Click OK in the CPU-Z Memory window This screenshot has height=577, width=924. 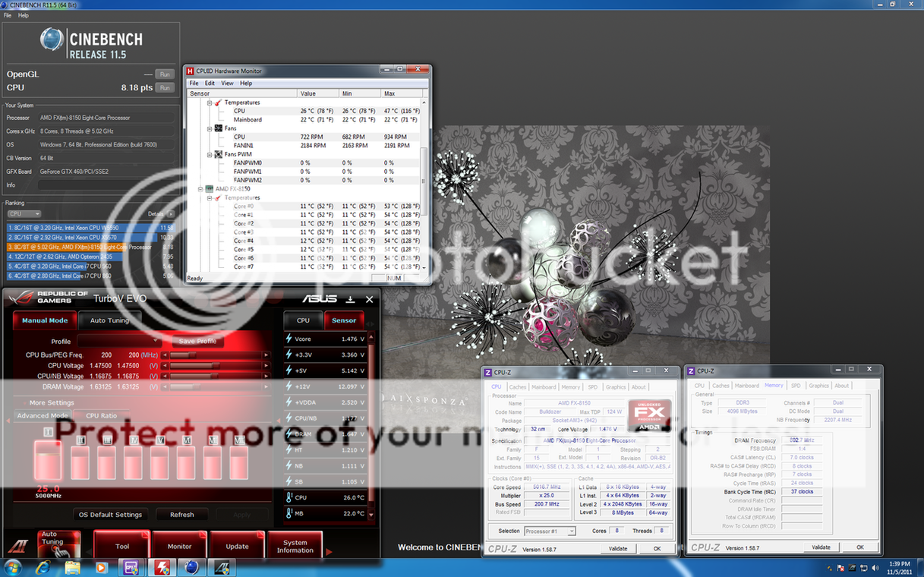[x=859, y=547]
